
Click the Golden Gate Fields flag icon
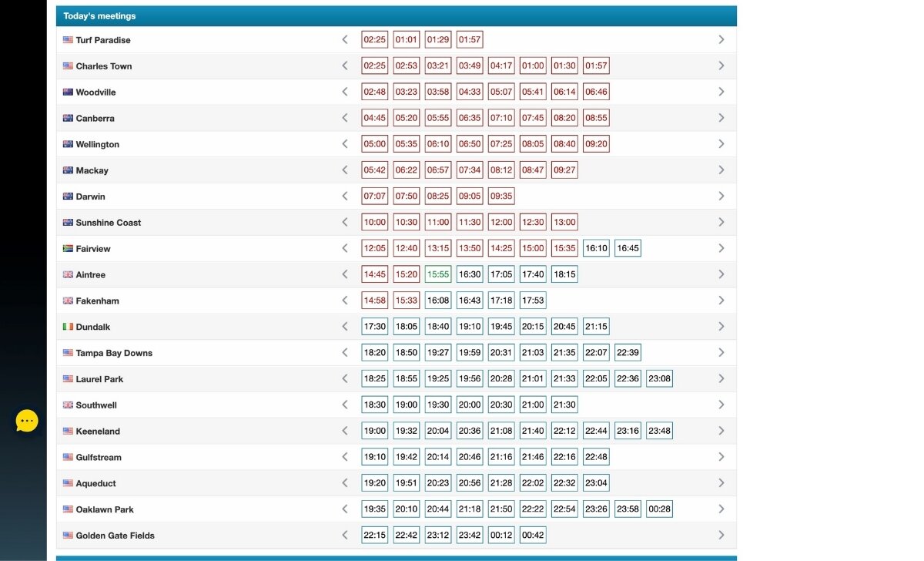click(x=68, y=536)
